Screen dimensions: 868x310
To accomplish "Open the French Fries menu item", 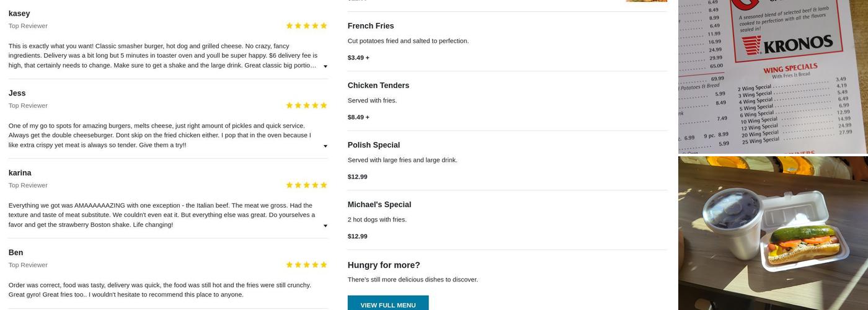I will point(371,26).
